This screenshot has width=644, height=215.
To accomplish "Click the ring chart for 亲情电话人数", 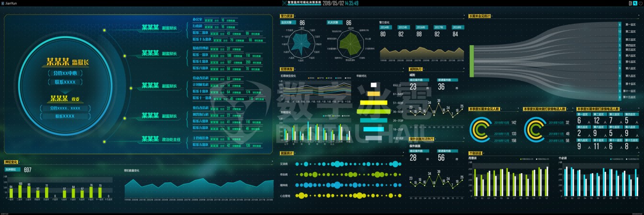I will 535,128.
